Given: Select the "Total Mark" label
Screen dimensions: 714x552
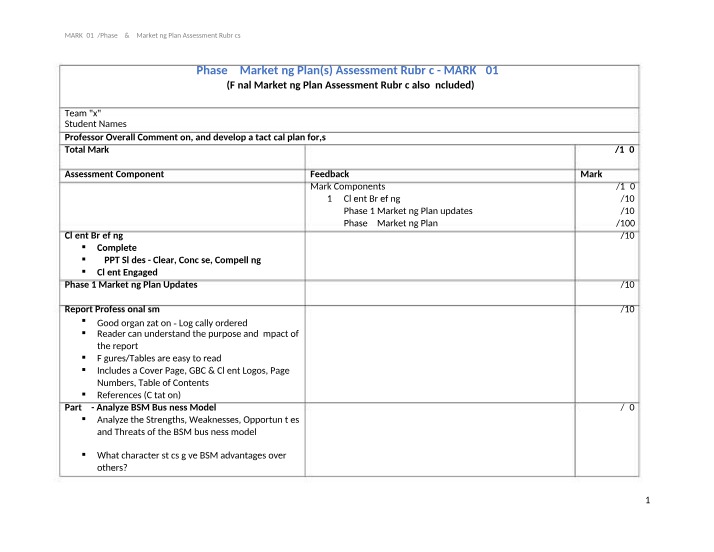Looking at the screenshot, I should (87, 150).
